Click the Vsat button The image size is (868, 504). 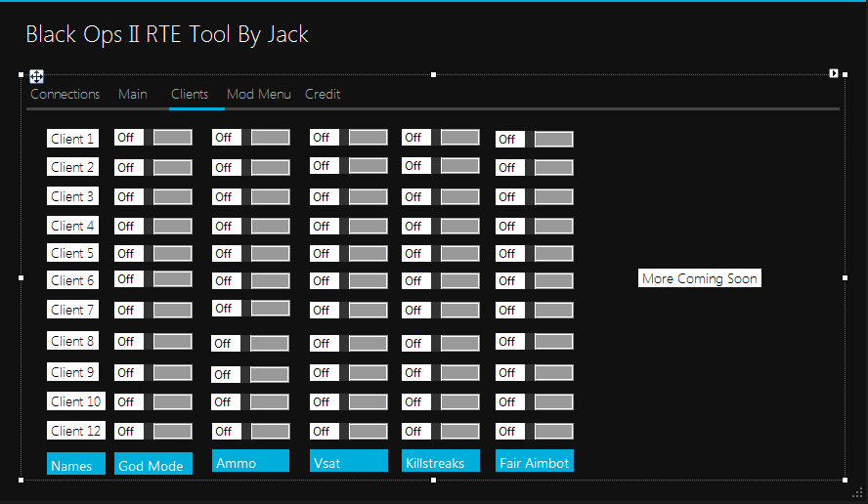click(x=349, y=461)
